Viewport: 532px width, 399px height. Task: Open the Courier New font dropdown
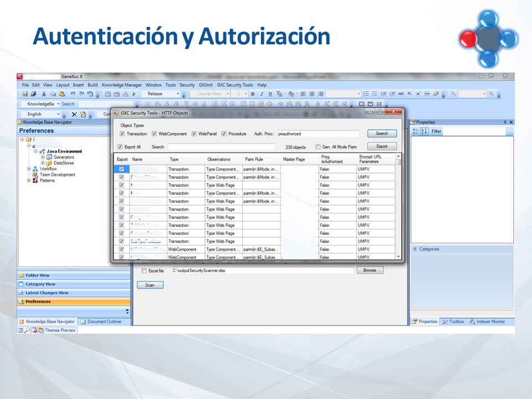click(227, 94)
